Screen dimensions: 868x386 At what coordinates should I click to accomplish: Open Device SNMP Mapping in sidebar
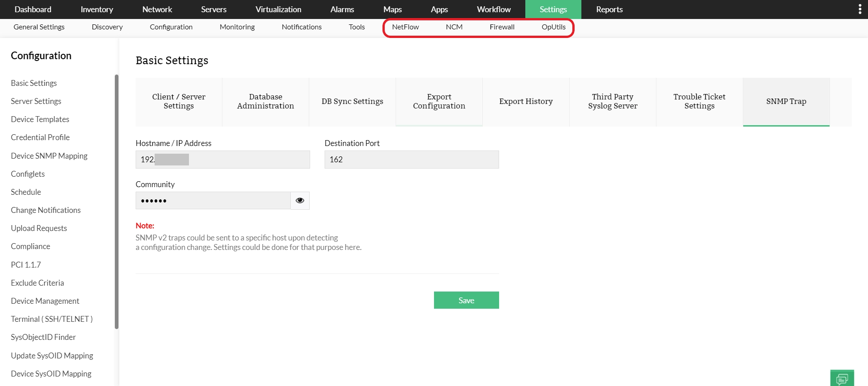click(49, 156)
